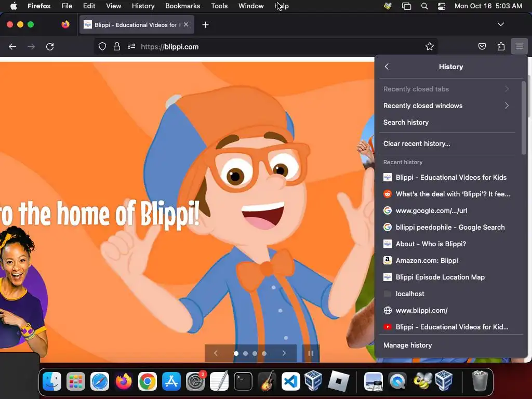The width and height of the screenshot is (532, 399).
Task: Open the Trash in the Dock
Action: tap(480, 381)
